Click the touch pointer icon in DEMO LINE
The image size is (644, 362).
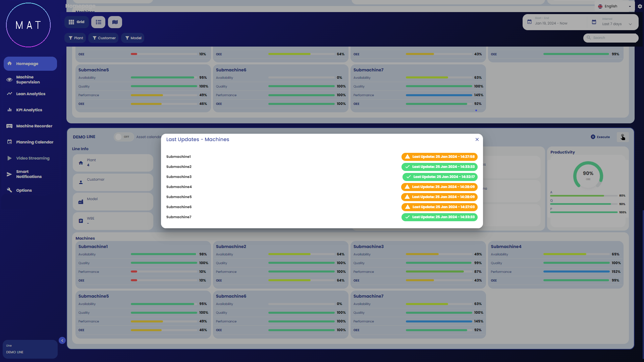[x=623, y=137]
